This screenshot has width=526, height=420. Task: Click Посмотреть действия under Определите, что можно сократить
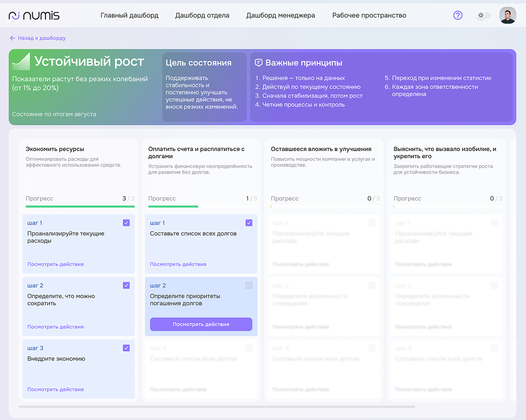(x=55, y=327)
